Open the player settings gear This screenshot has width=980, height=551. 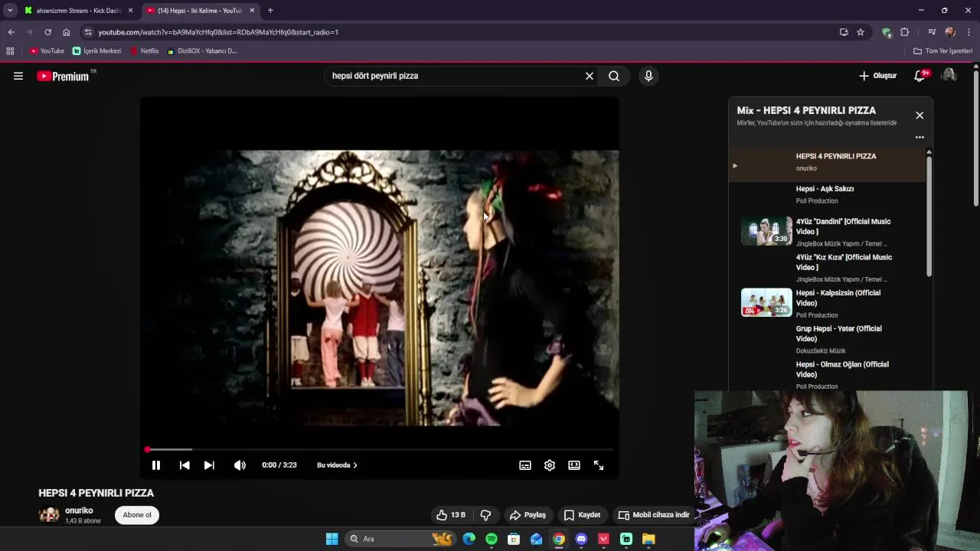(550, 465)
